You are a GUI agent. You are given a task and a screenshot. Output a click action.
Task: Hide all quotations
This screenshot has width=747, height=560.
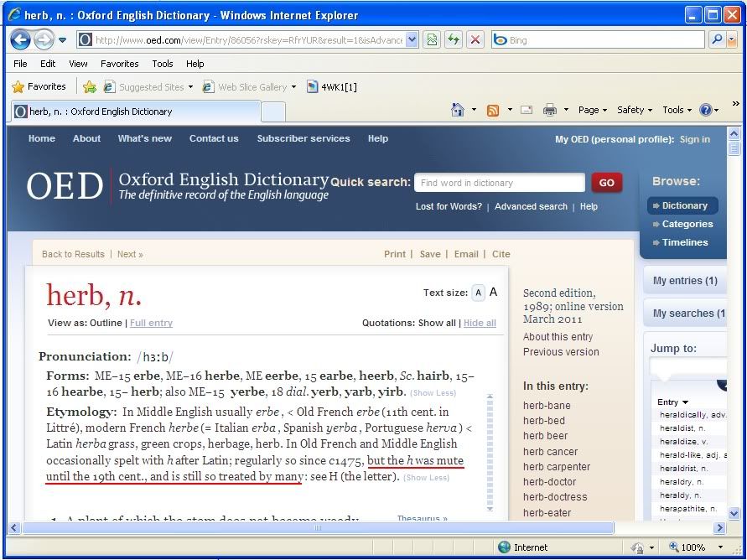[x=480, y=323]
